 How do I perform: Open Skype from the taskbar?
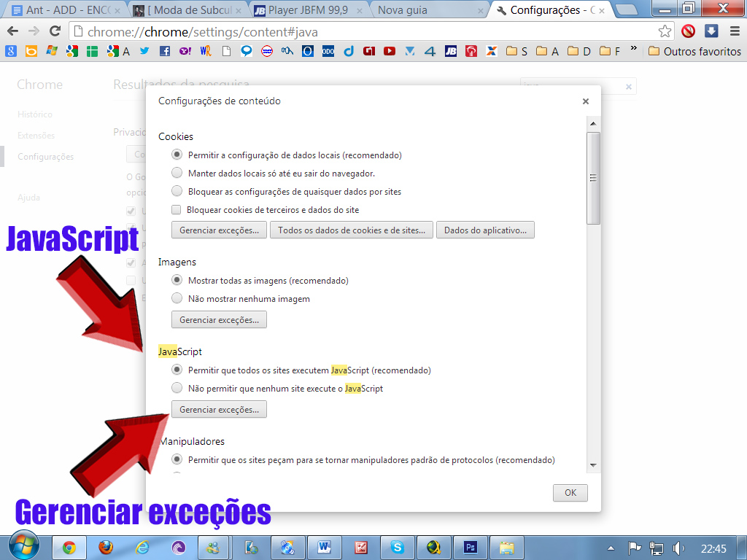click(x=397, y=548)
